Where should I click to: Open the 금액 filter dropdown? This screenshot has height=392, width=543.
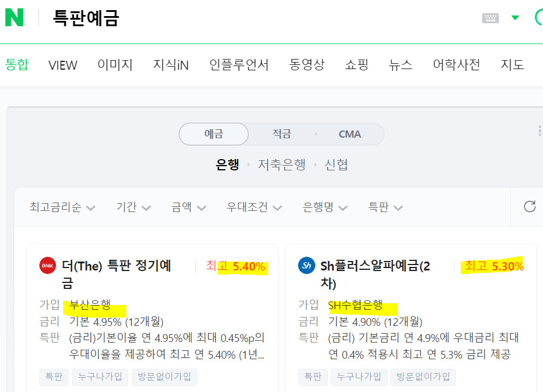[x=188, y=207]
